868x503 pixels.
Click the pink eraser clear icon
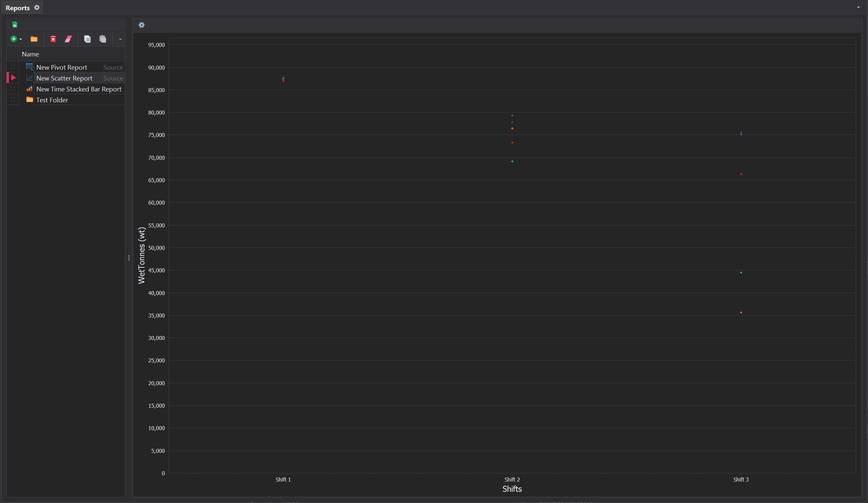click(68, 39)
